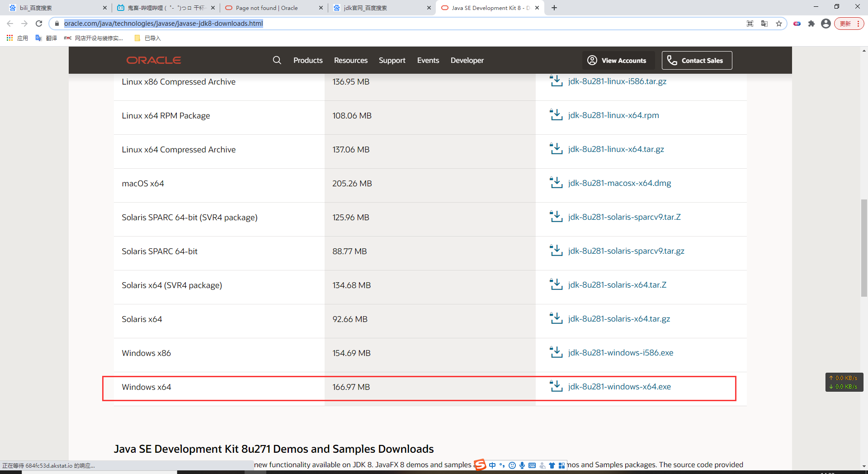Click the View Accounts button label
Screen dimensions: 868x474
[623, 61]
